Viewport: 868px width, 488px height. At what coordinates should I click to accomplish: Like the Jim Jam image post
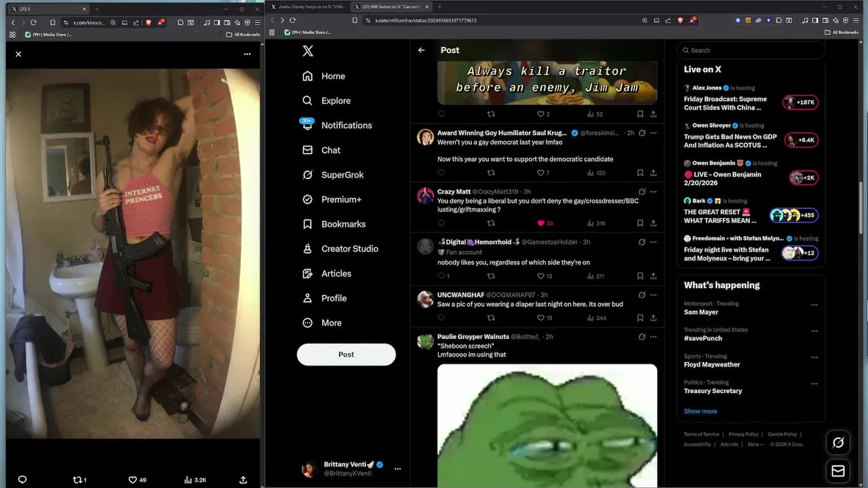coord(543,115)
